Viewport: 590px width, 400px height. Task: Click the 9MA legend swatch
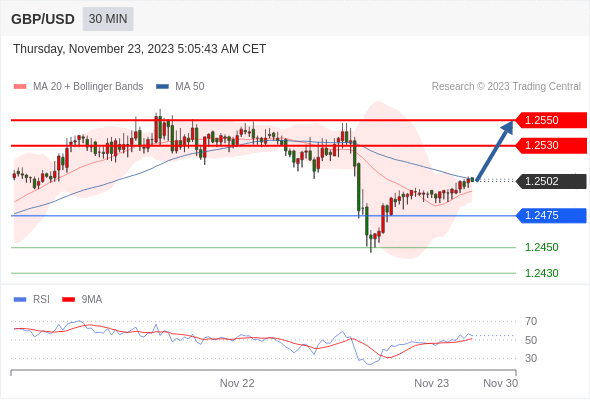[x=68, y=300]
